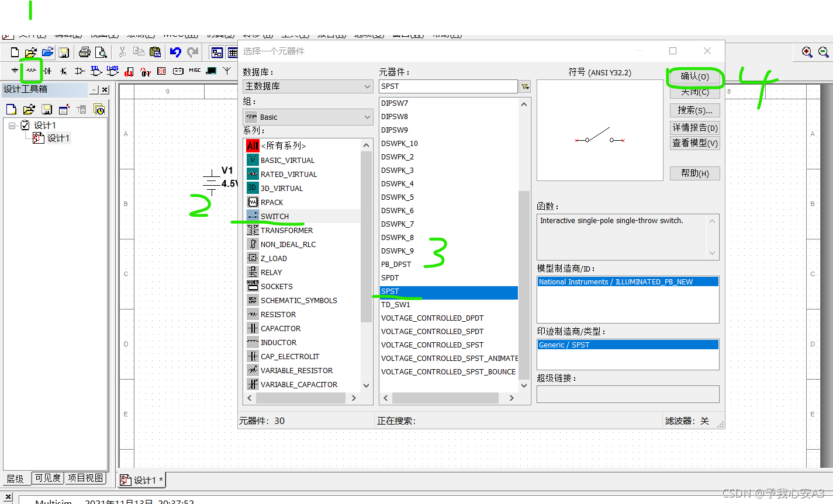Screen dimensions: 833x504
Task: Click the 帮助(H) button
Action: [x=695, y=173]
